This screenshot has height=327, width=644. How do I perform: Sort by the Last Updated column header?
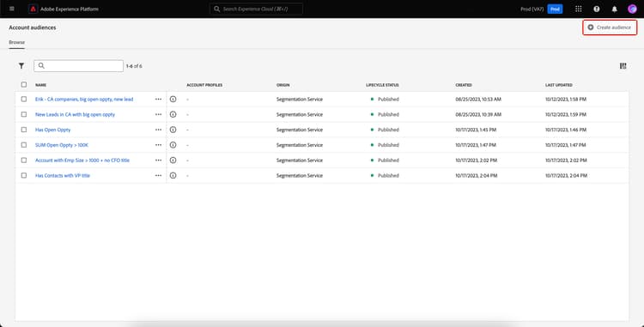[559, 85]
